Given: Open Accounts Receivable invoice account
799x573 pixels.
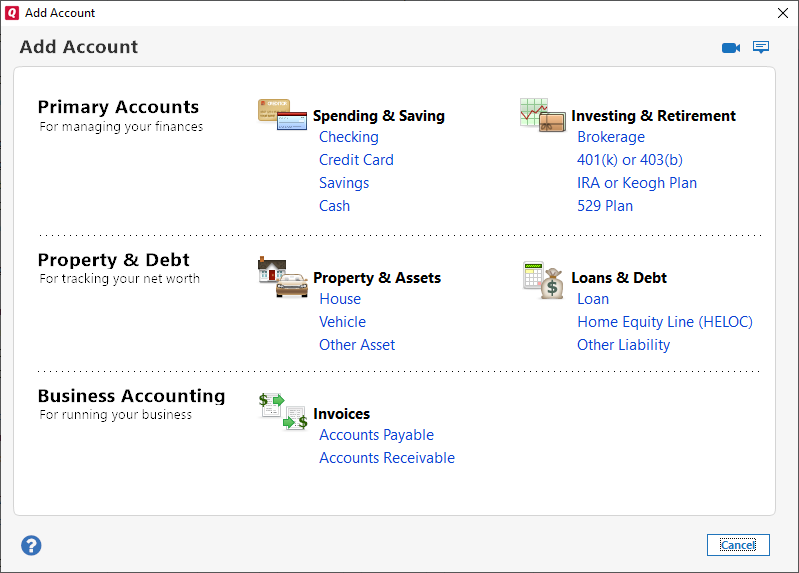Looking at the screenshot, I should click(x=387, y=458).
